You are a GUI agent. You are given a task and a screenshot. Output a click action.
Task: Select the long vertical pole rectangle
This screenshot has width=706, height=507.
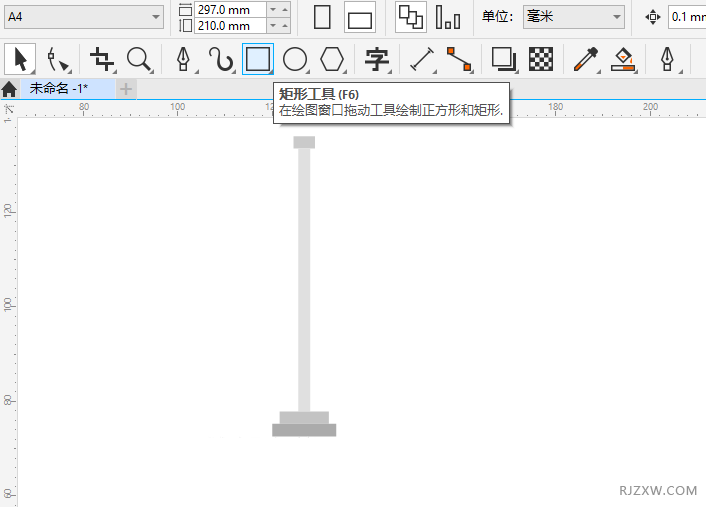pos(304,280)
